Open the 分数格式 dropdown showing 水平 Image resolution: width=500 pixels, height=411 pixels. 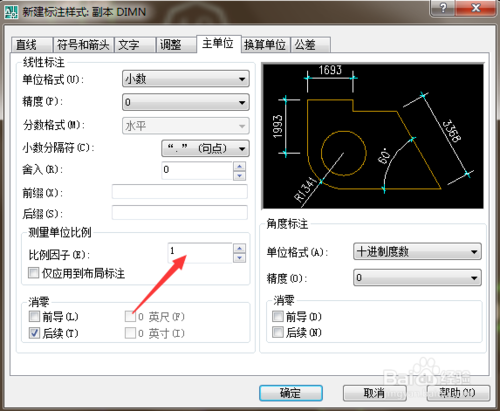click(x=186, y=126)
